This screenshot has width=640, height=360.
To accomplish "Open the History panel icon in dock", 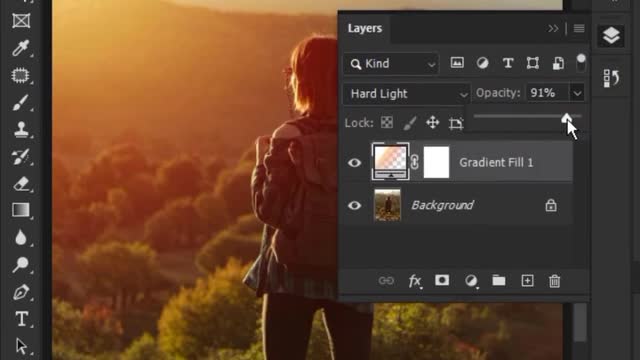I will click(611, 78).
